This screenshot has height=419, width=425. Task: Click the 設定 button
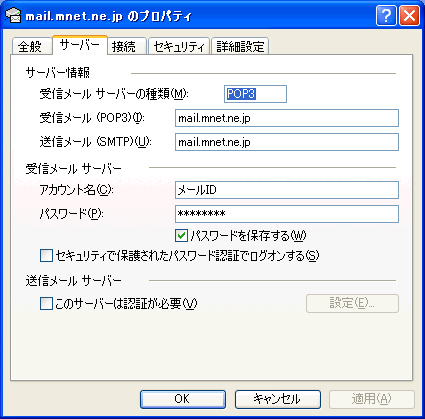352,303
